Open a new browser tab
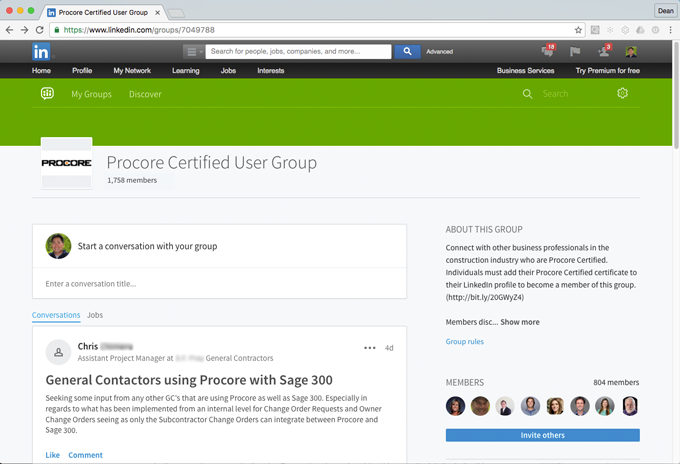680x464 pixels. 176,13
